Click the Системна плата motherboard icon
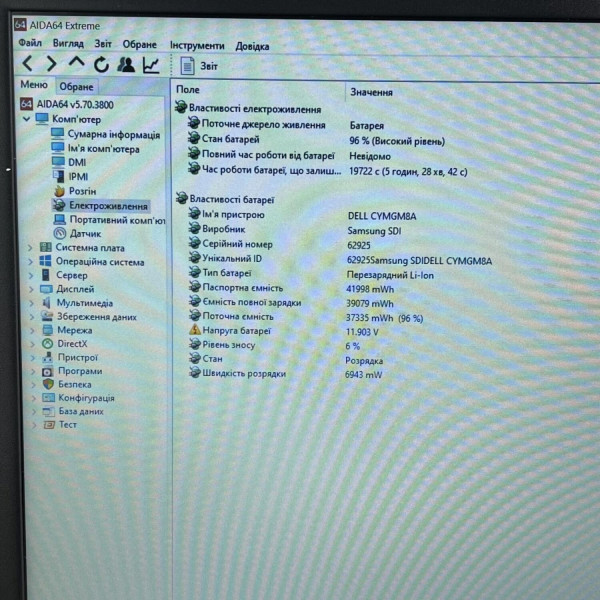600x600 pixels. (46, 247)
